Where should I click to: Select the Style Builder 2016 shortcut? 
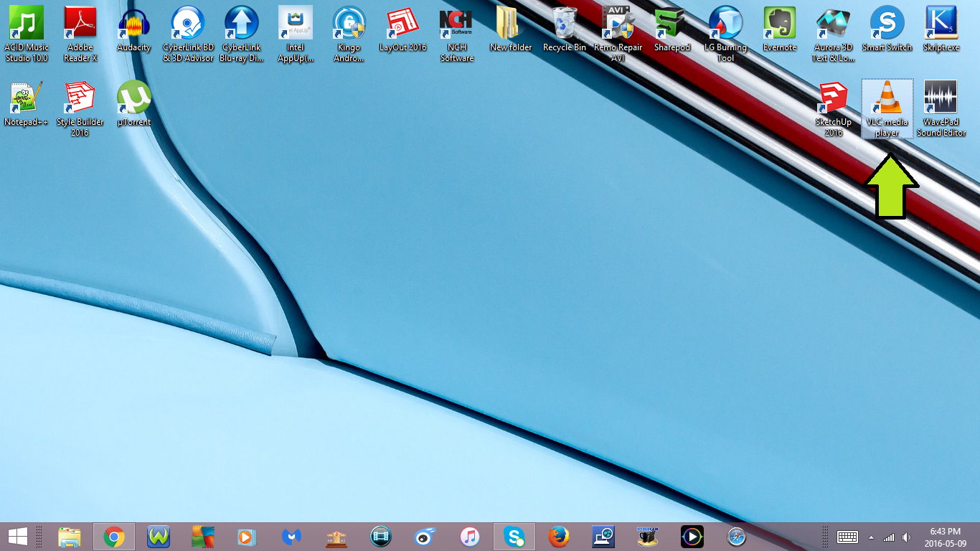click(x=80, y=109)
